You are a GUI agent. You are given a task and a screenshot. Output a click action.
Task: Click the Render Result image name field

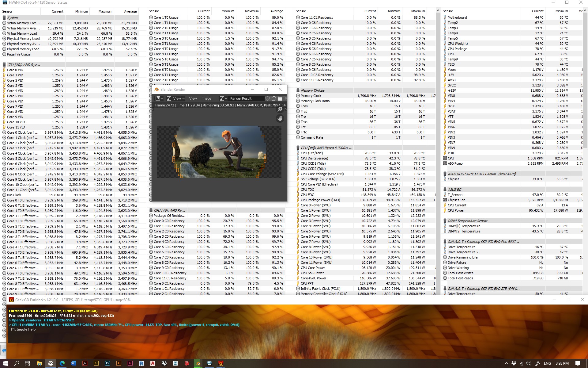245,98
